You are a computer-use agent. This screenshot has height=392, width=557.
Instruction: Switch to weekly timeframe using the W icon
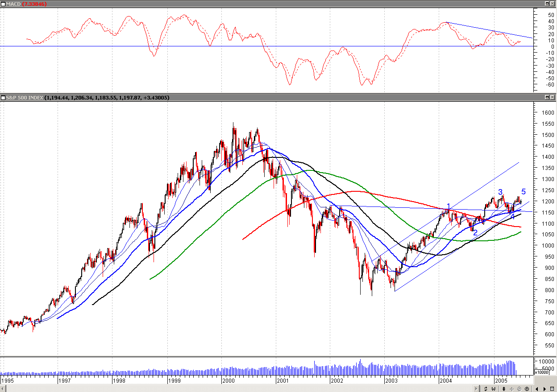(493, 389)
